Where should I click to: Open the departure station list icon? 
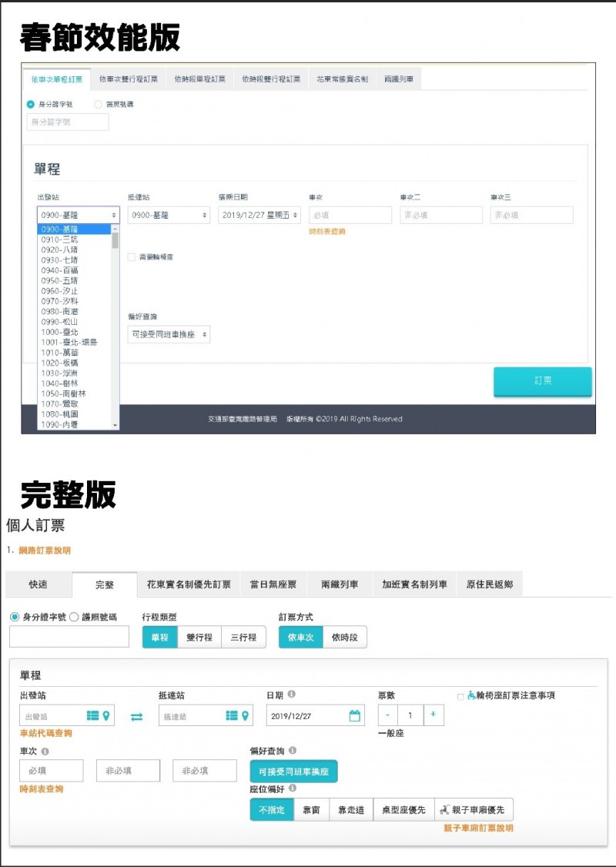tap(91, 715)
